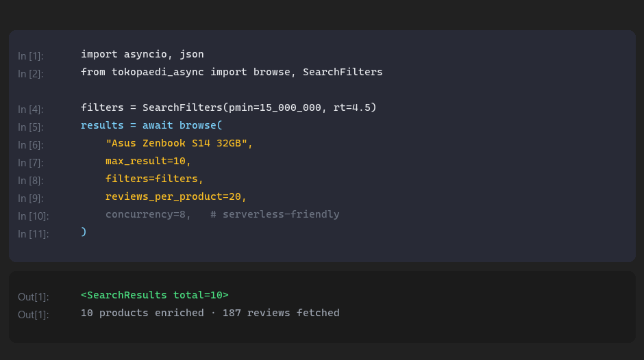Click the 'In [11]:' prompt label

click(34, 233)
